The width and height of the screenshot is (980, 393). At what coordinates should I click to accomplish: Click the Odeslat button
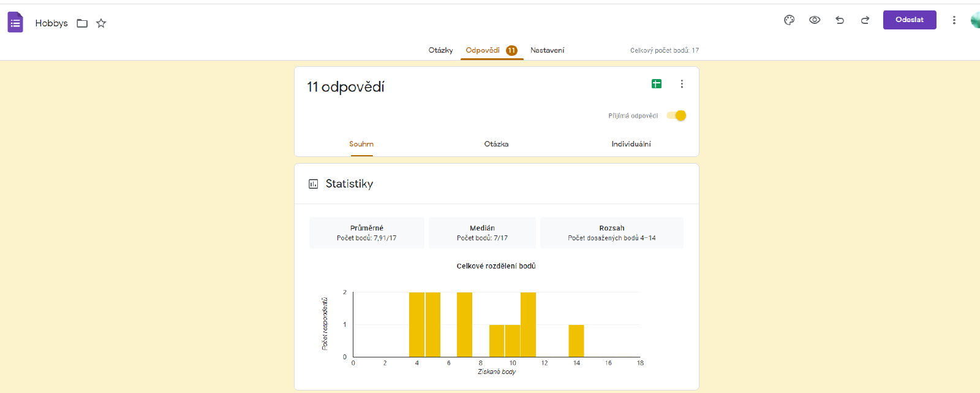click(x=909, y=20)
